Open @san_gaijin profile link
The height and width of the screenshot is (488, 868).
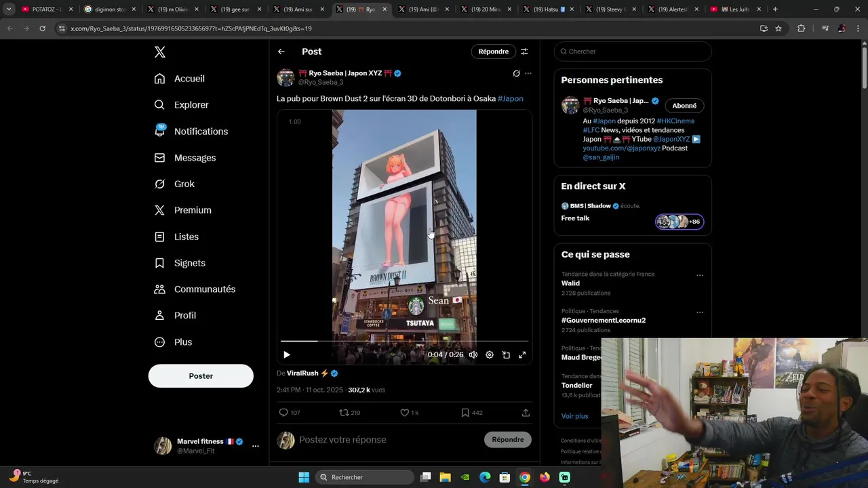tap(601, 157)
